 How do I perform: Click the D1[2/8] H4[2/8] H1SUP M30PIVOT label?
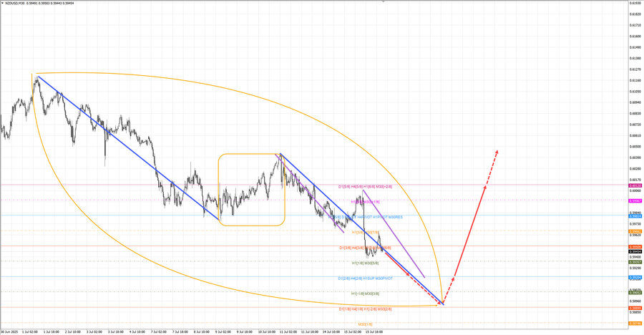pyautogui.click(x=365, y=278)
